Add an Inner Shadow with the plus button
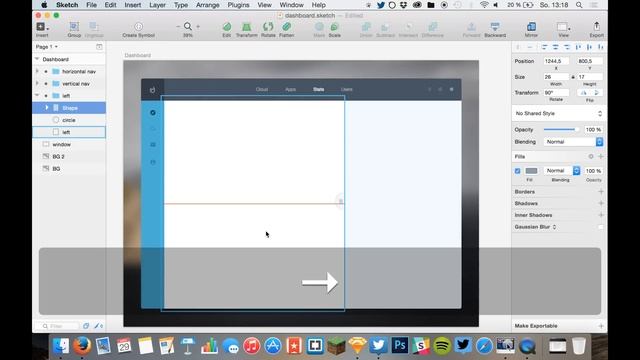Viewport: 640px width, 360px height. click(600, 215)
